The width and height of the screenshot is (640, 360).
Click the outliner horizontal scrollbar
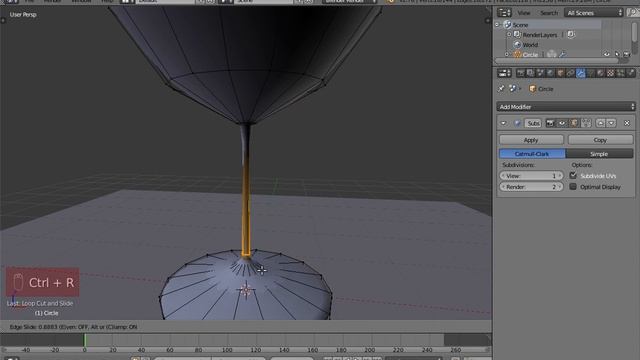click(557, 60)
